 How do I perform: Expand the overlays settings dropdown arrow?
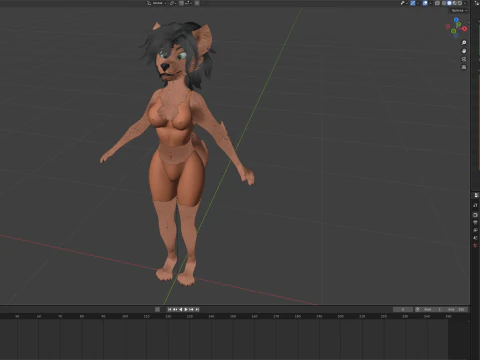pyautogui.click(x=430, y=3)
